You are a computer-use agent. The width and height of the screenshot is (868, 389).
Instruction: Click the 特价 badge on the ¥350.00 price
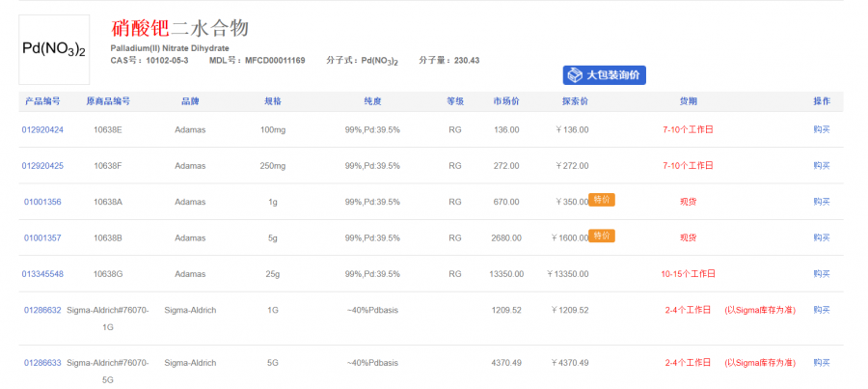(602, 200)
